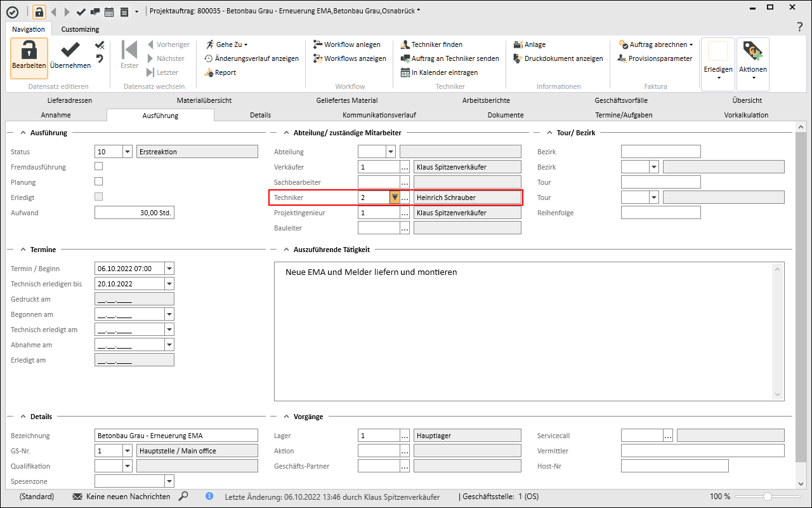This screenshot has height=508, width=812.
Task: Open the Dokumente tab
Action: coord(506,115)
